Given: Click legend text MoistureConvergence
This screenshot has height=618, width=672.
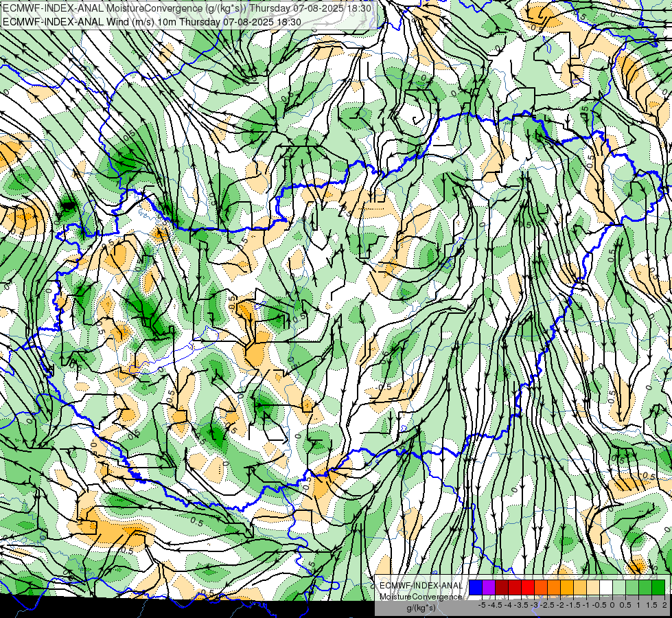Looking at the screenshot, I should click(x=421, y=597).
